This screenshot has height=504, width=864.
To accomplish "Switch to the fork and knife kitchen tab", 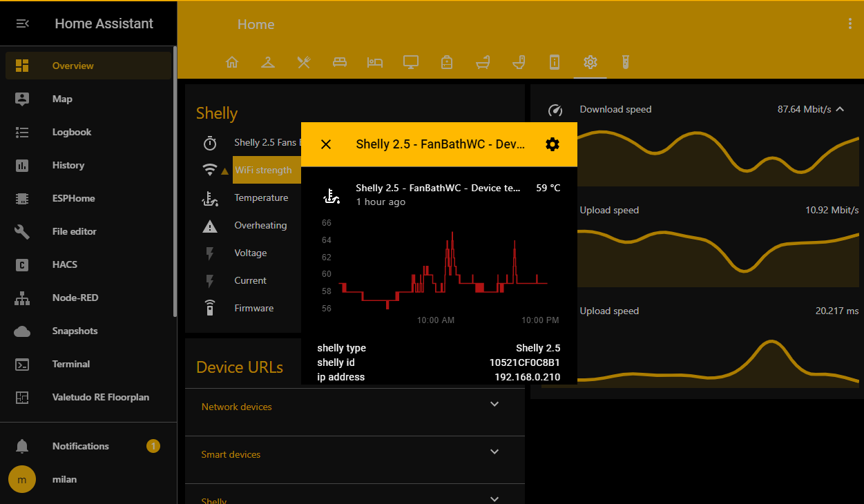I will [x=304, y=62].
